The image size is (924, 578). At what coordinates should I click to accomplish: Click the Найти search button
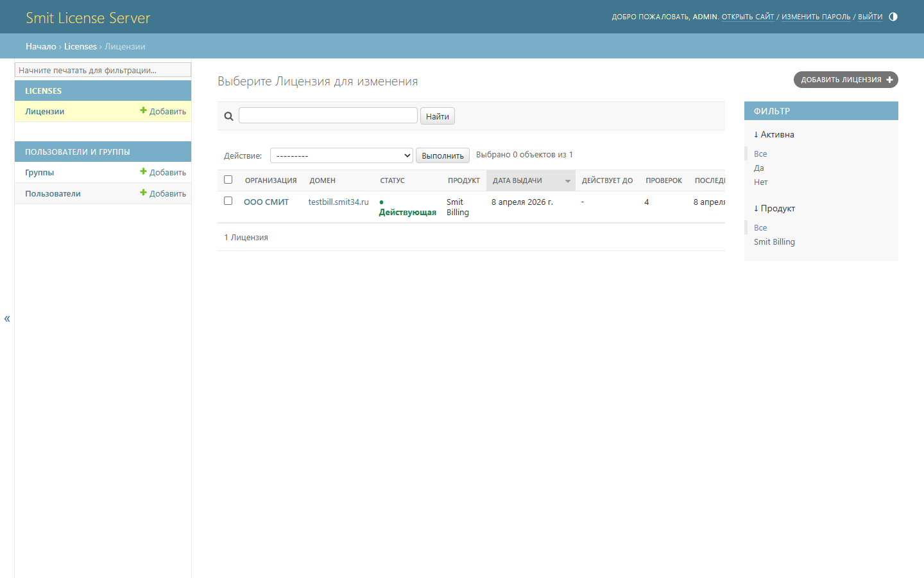tap(438, 116)
